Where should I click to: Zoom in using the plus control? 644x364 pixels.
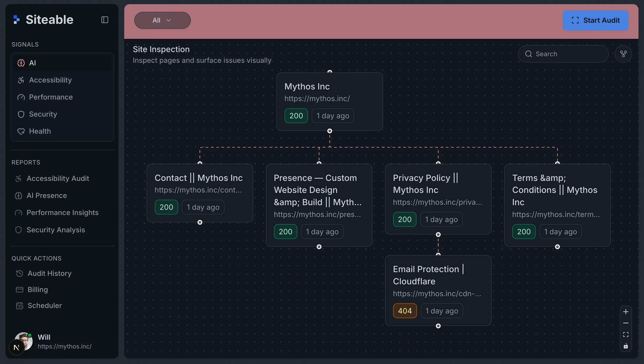[x=626, y=311]
